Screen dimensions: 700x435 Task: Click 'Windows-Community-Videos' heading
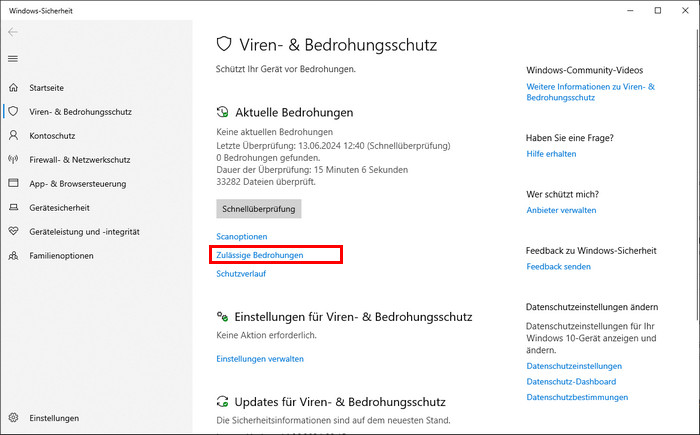[x=584, y=70]
